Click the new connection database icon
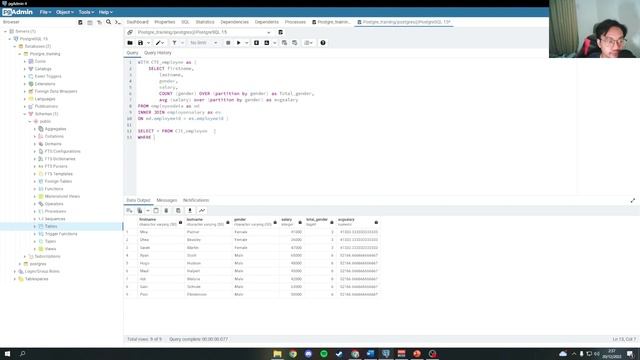The image size is (640, 360). click(x=280, y=32)
